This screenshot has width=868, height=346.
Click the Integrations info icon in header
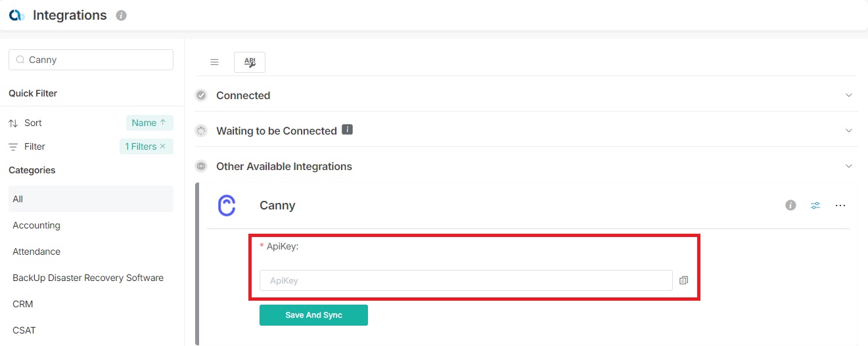(x=121, y=16)
